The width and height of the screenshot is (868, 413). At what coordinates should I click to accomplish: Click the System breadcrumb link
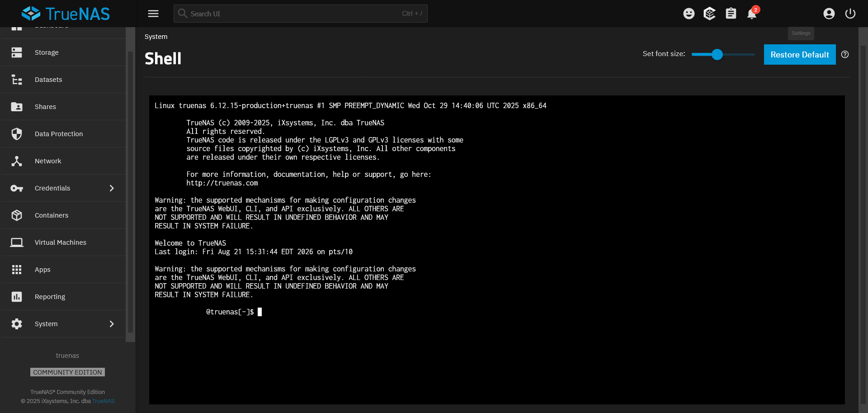pyautogui.click(x=156, y=37)
